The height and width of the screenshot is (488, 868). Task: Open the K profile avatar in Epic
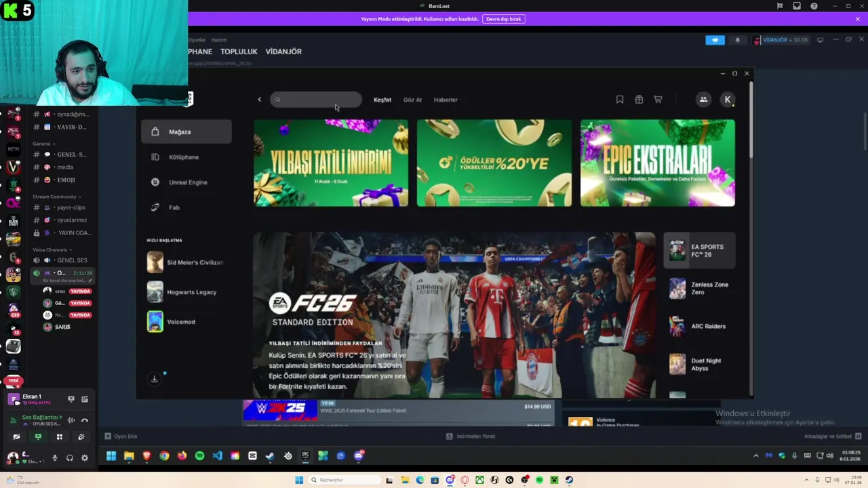click(728, 100)
